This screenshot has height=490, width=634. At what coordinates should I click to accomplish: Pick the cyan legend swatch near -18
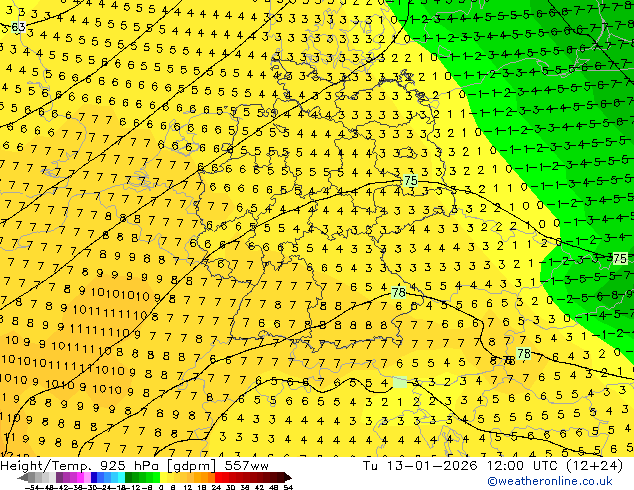[121, 477]
